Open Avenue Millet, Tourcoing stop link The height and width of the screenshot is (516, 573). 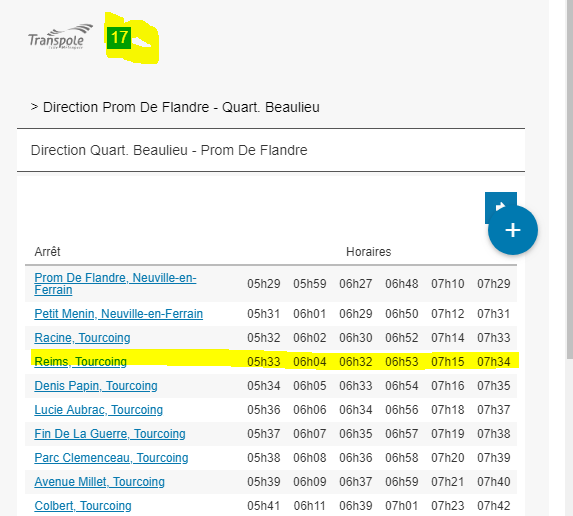99,482
